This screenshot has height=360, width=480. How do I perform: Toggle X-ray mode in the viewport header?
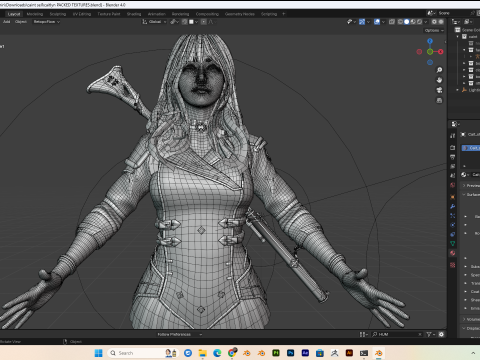point(392,22)
